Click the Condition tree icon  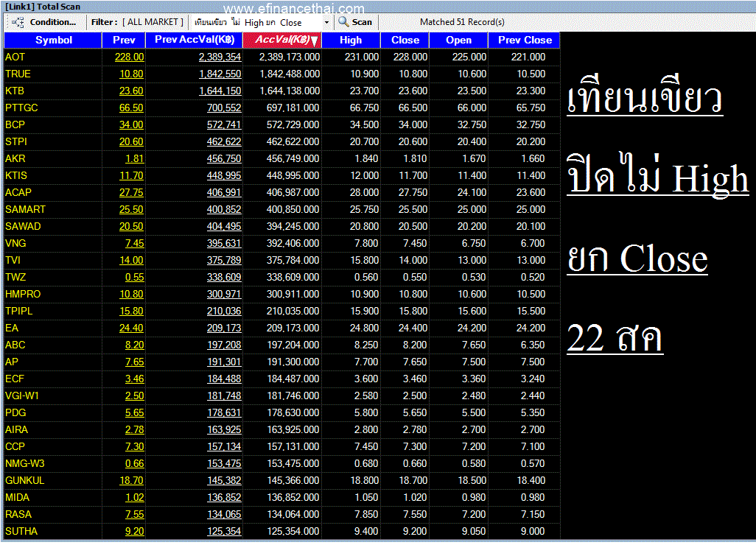pyautogui.click(x=18, y=22)
